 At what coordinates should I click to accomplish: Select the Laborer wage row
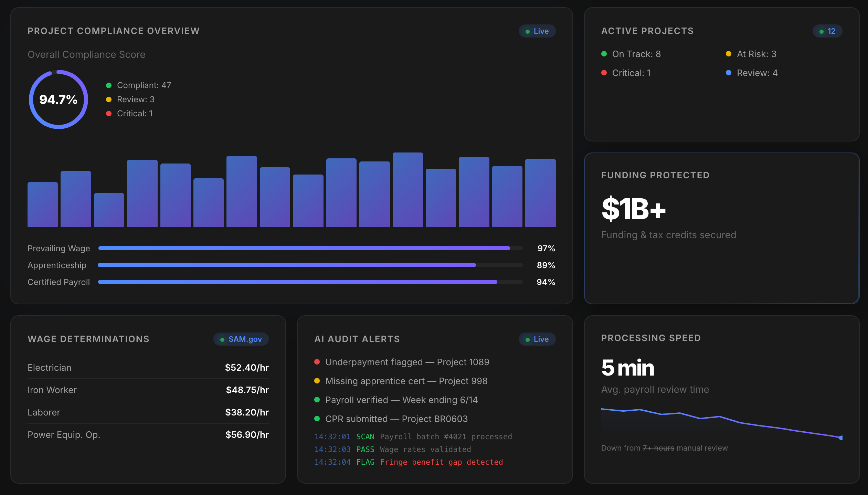click(148, 412)
